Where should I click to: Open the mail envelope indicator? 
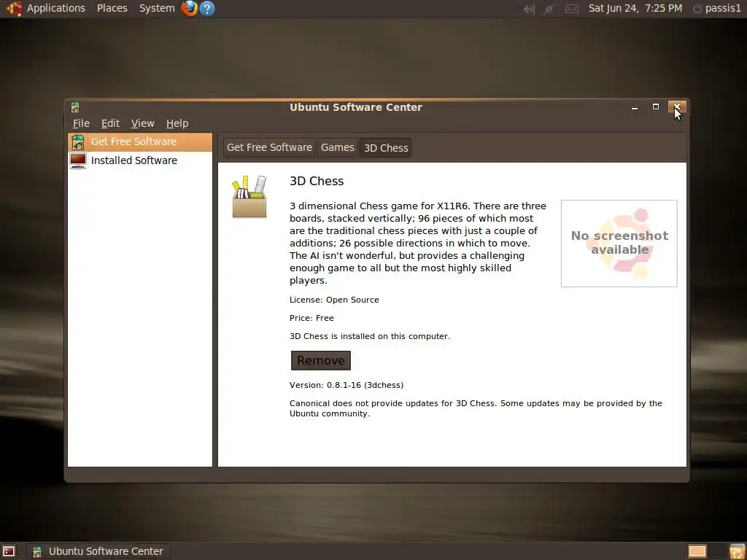pos(572,9)
